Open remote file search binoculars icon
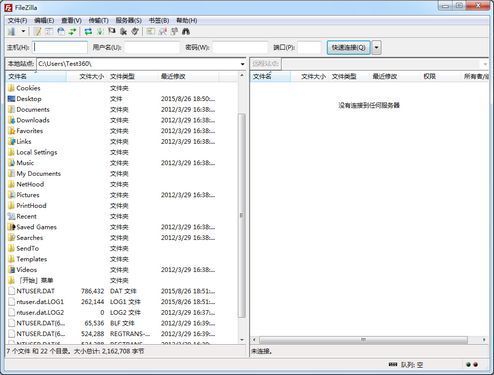 [x=186, y=32]
